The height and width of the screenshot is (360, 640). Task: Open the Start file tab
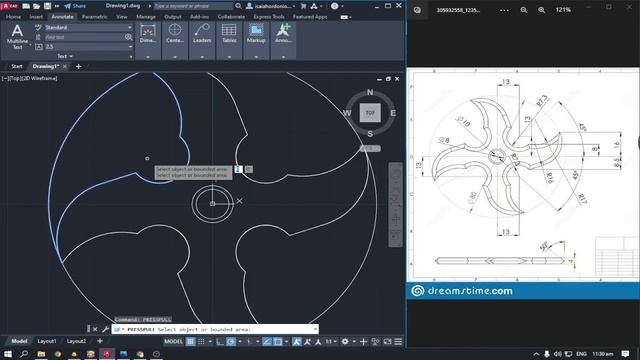pos(17,66)
